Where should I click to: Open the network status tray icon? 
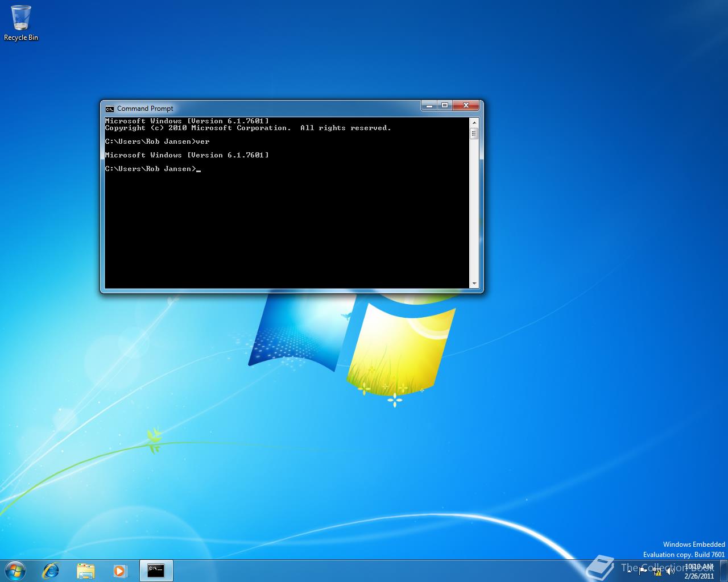[x=657, y=571]
